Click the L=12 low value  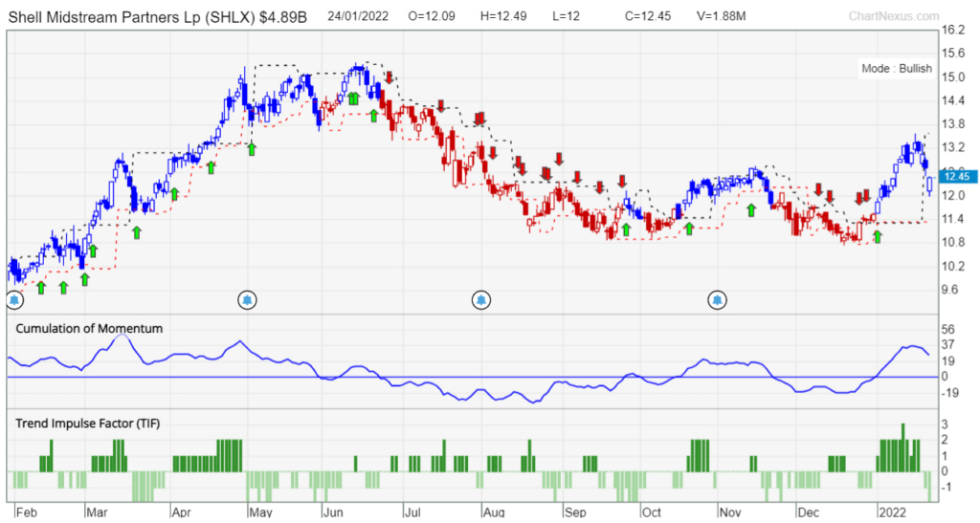[x=567, y=16]
